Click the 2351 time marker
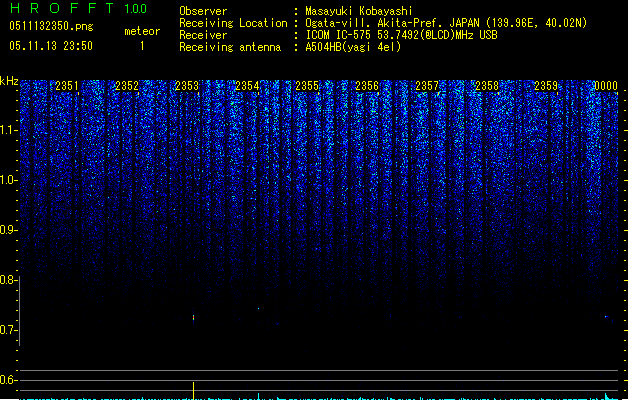This screenshot has width=629, height=400. pyautogui.click(x=67, y=86)
